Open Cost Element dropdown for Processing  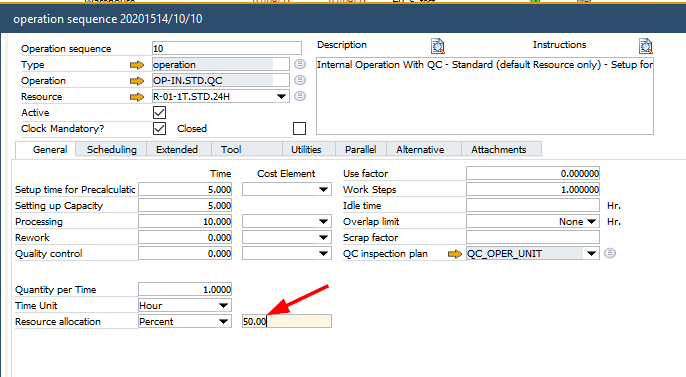(x=323, y=222)
